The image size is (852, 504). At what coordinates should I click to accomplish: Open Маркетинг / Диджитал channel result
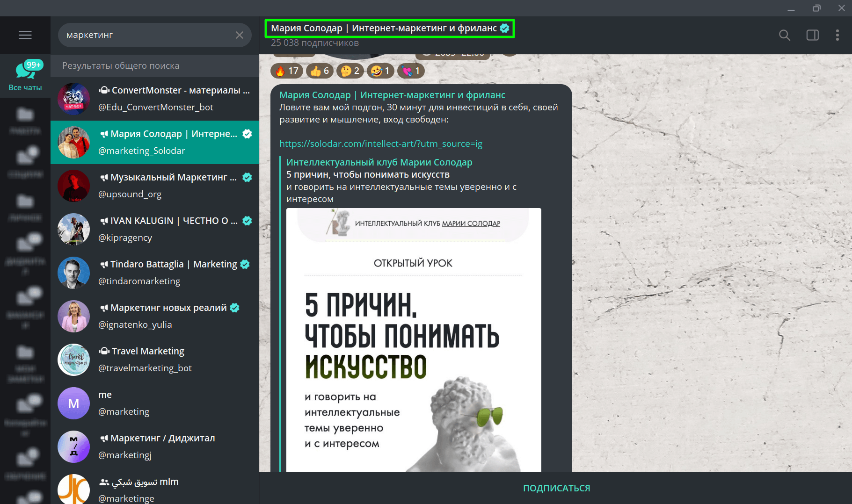click(155, 446)
